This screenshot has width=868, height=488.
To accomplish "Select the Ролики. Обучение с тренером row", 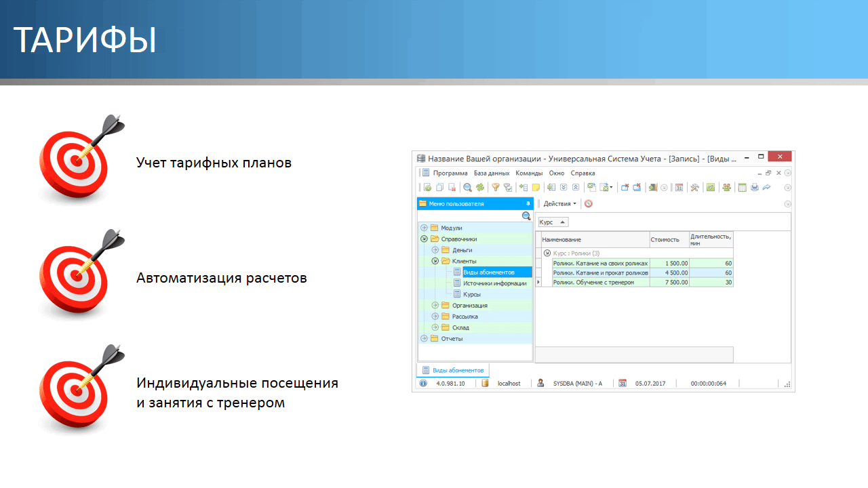I will pyautogui.click(x=593, y=282).
